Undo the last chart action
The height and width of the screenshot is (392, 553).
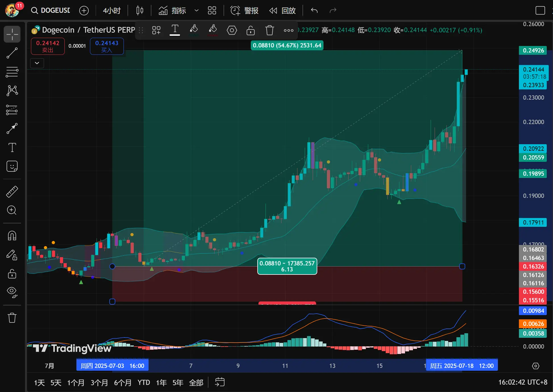click(x=314, y=11)
